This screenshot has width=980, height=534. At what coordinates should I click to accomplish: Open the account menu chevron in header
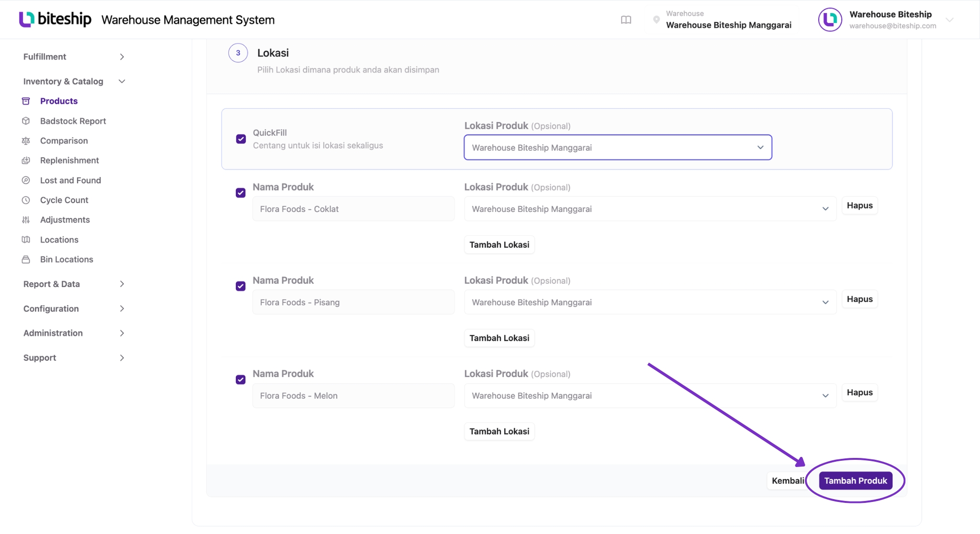[950, 20]
